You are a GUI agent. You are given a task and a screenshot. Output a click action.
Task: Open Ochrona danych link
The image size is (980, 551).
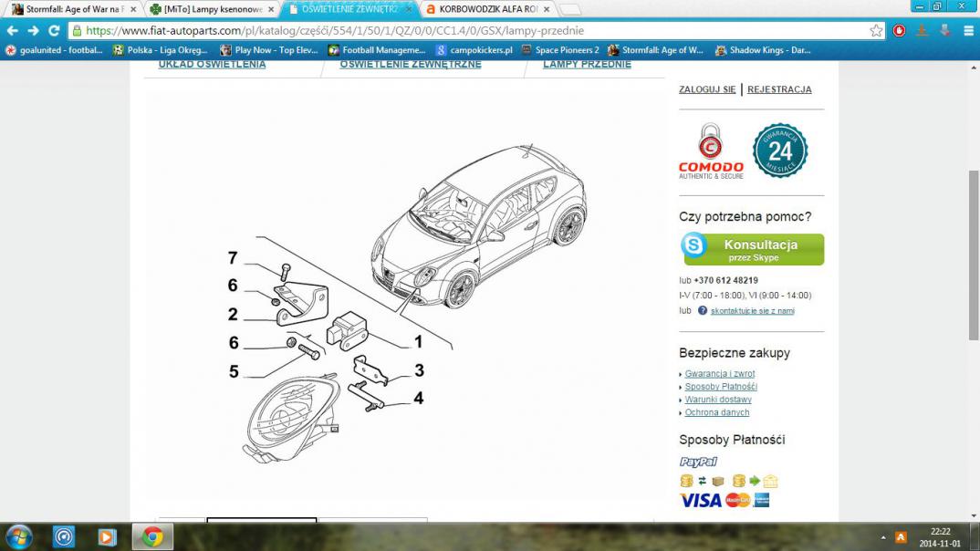click(x=717, y=412)
